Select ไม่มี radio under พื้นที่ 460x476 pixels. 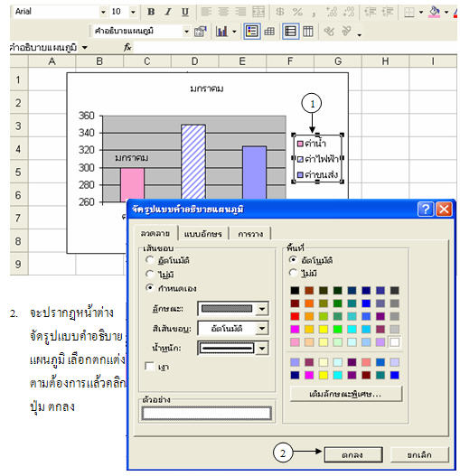293,273
